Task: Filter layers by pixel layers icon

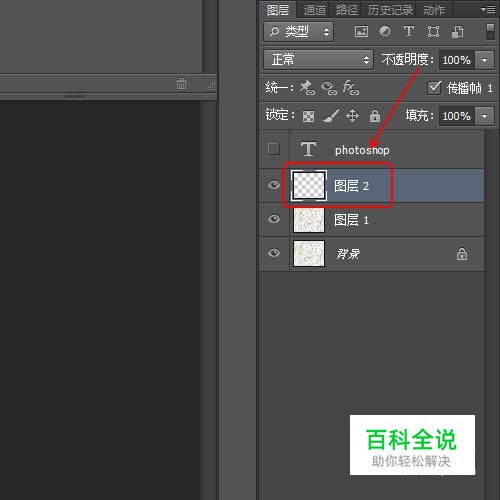Action: (361, 32)
